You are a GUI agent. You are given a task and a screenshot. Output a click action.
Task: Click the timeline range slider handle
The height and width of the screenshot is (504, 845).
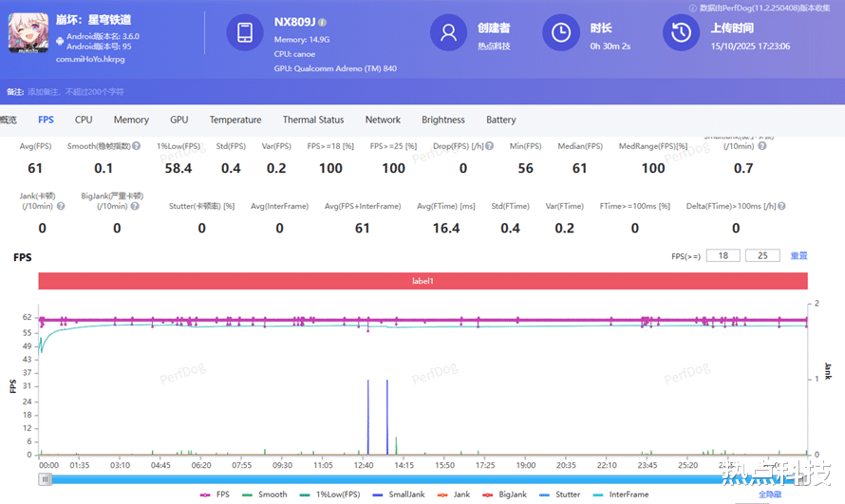coord(45,479)
